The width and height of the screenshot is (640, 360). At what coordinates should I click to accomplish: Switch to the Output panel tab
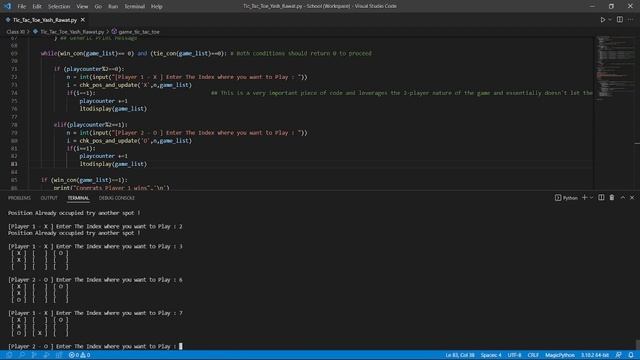pos(49,198)
